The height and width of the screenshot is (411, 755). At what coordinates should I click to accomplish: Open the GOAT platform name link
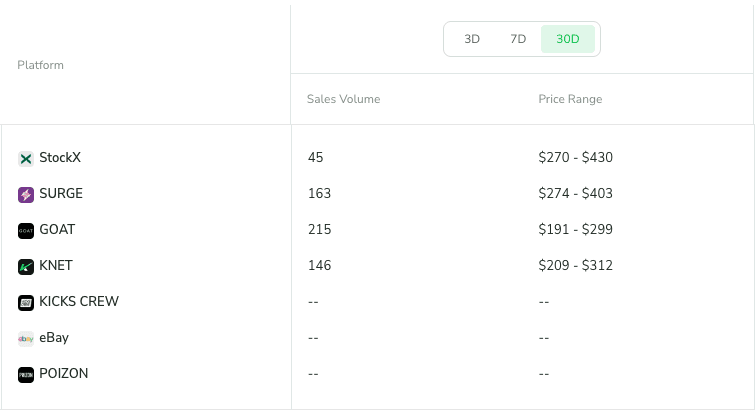pyautogui.click(x=57, y=230)
